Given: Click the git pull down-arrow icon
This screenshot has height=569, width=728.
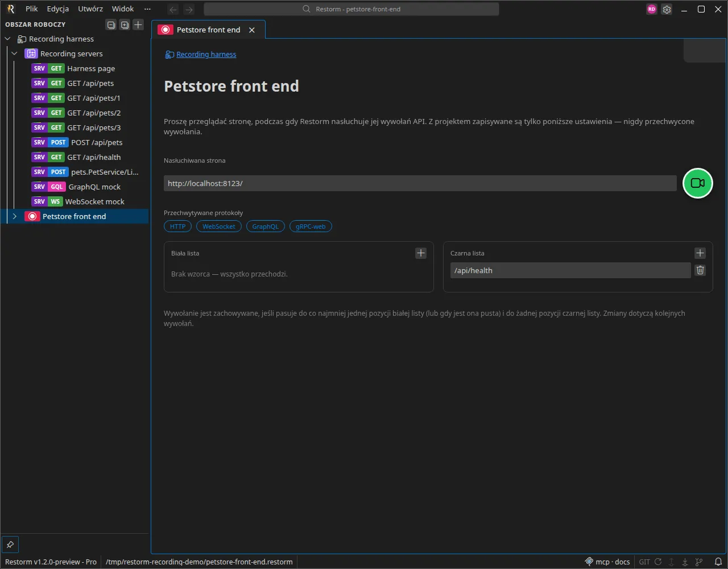Looking at the screenshot, I should tap(685, 562).
